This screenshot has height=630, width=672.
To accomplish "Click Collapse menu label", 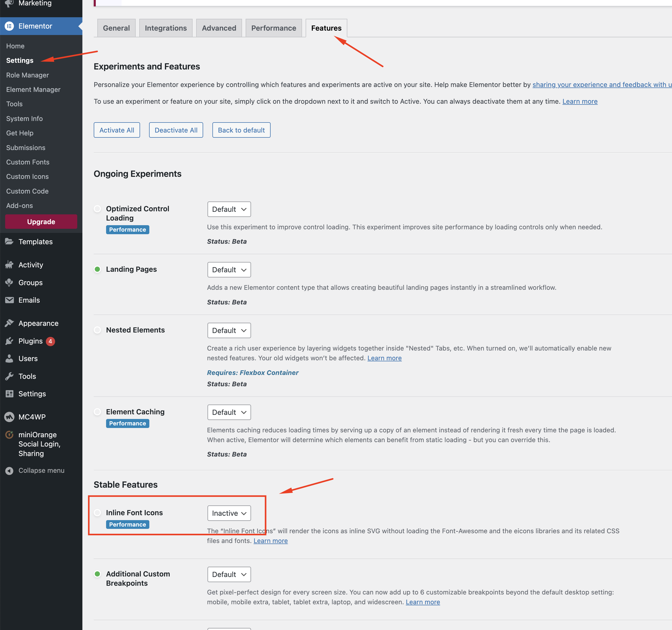I will click(x=41, y=470).
